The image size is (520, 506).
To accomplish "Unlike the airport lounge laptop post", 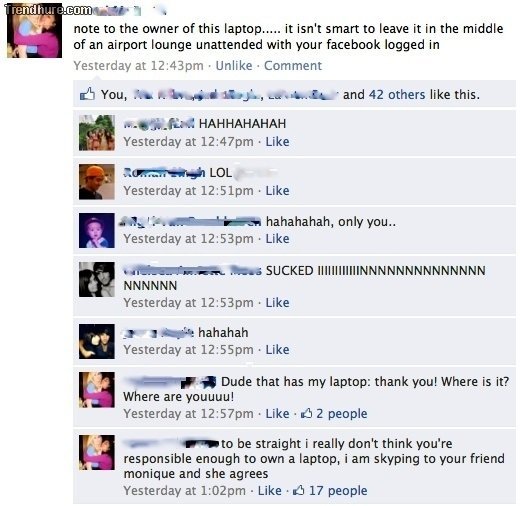I will pyautogui.click(x=234, y=65).
